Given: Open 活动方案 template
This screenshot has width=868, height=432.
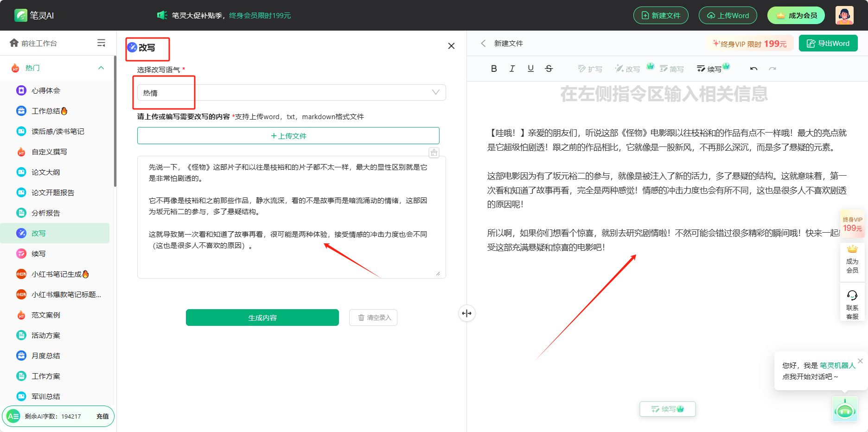Looking at the screenshot, I should pyautogui.click(x=55, y=335).
